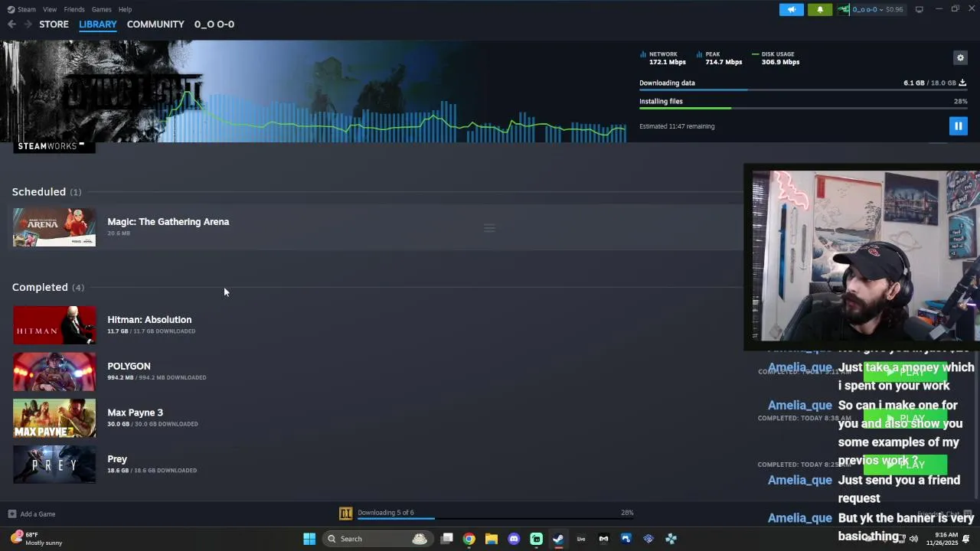Viewport: 980px width, 551px height.
Task: Click the NETWORK 172.1 Mbps stat
Action: (663, 58)
